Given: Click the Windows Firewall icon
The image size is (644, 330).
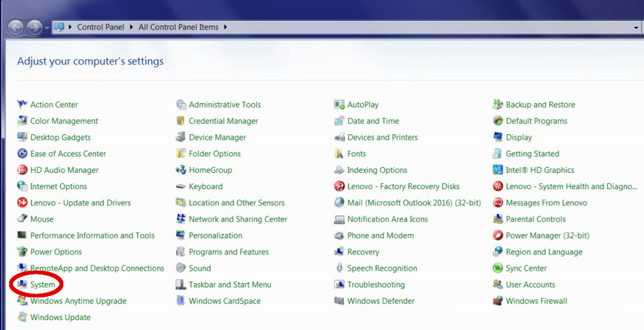Looking at the screenshot, I should tap(498, 301).
